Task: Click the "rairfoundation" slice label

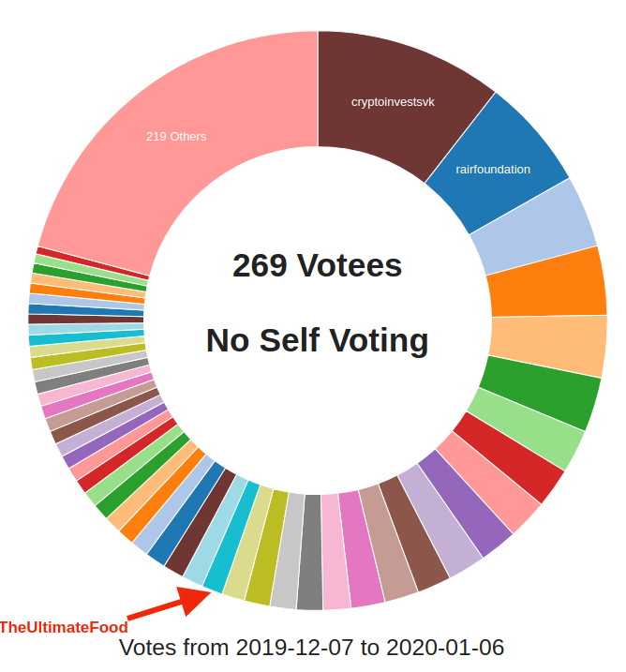Action: point(493,170)
